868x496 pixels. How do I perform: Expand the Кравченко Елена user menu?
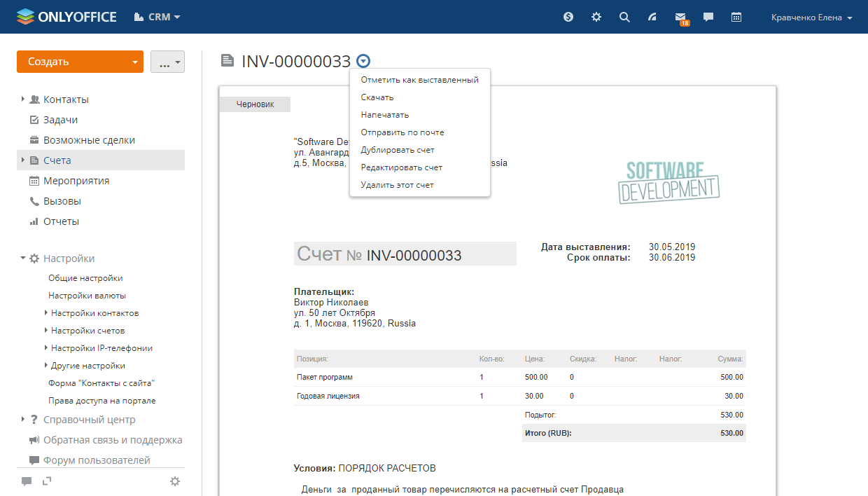click(811, 18)
